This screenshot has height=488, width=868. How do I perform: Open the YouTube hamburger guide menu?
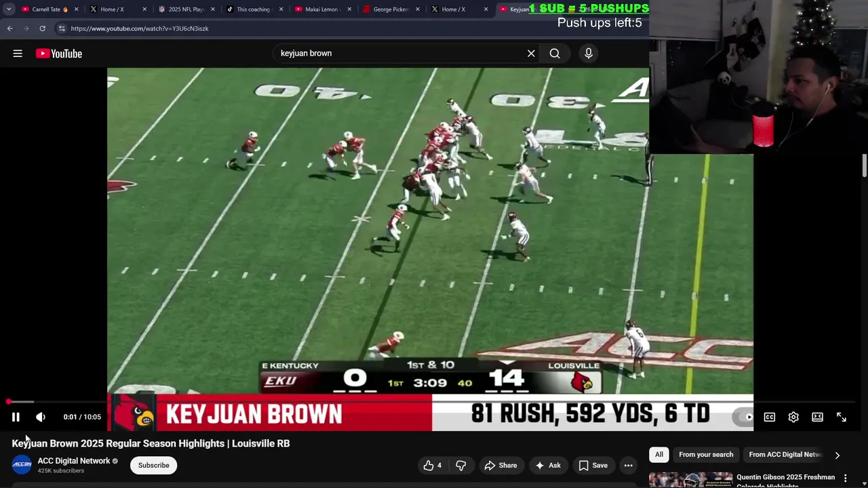click(18, 54)
